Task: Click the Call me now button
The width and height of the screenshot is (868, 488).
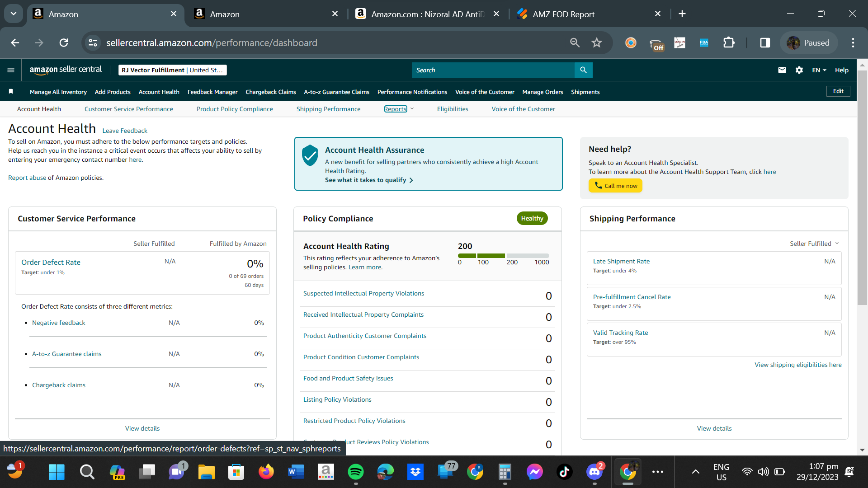Action: click(615, 186)
